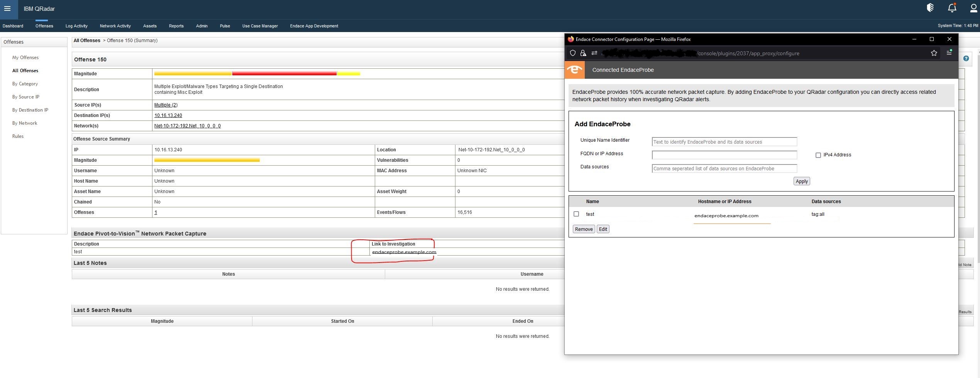
Task: Select By Source IP in the sidebar
Action: point(26,97)
